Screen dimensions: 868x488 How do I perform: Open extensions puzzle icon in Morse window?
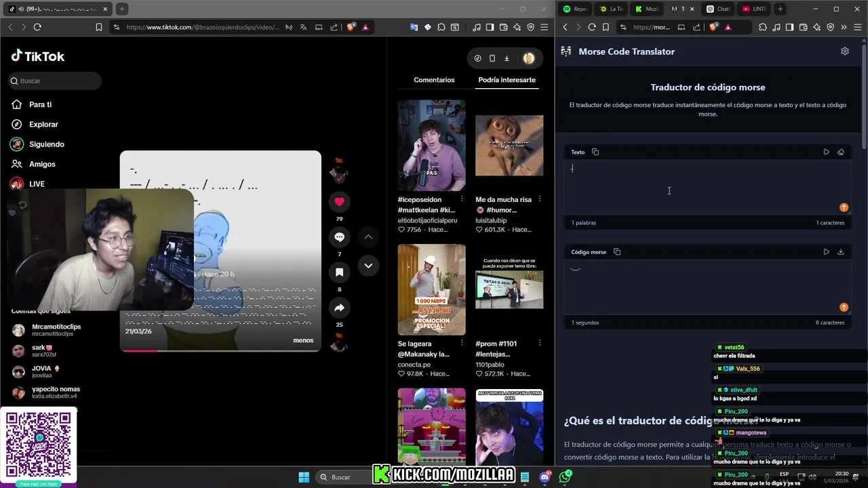(x=763, y=27)
